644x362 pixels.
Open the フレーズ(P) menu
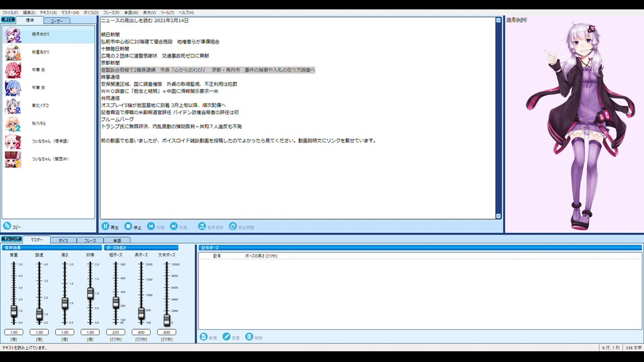pyautogui.click(x=111, y=13)
